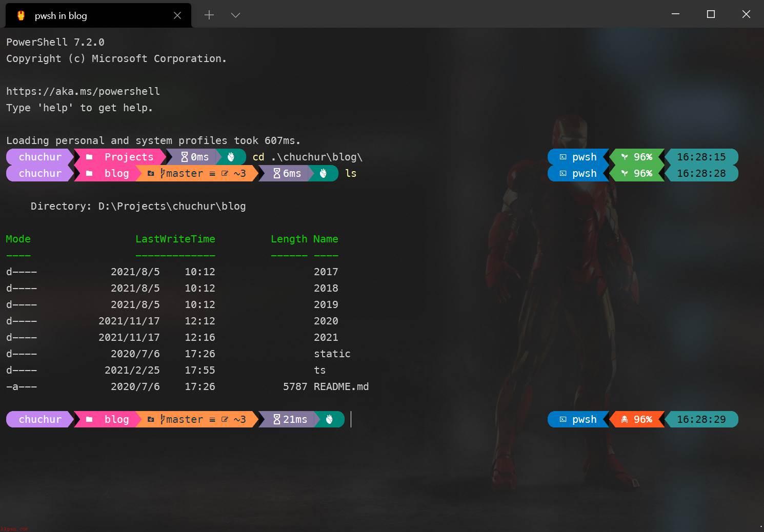This screenshot has height=532, width=764.
Task: Click the hourglass icon next to 6ms
Action: 277,173
